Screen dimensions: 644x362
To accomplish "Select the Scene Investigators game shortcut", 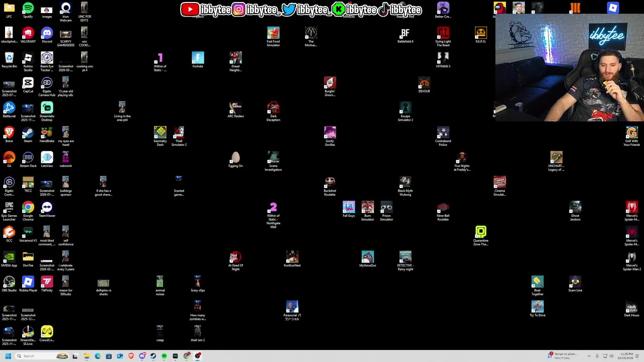I will coord(273,162).
